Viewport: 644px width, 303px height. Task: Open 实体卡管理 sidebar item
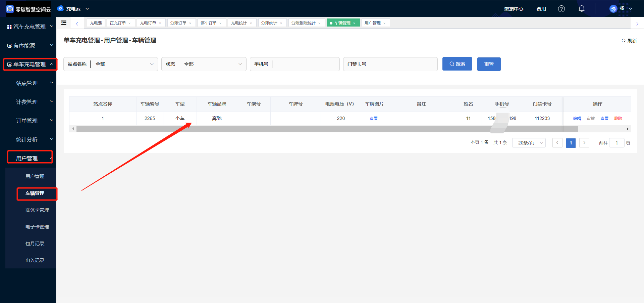tap(37, 210)
